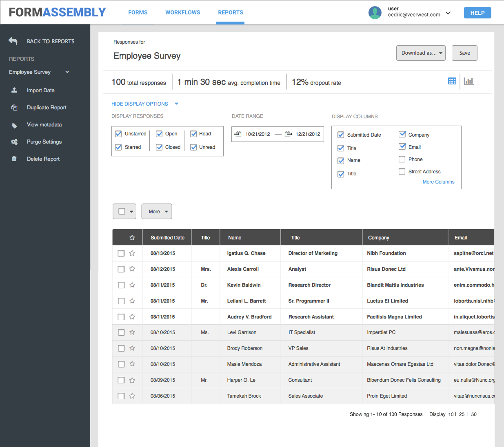Uncheck the Company column checkbox

(x=402, y=134)
